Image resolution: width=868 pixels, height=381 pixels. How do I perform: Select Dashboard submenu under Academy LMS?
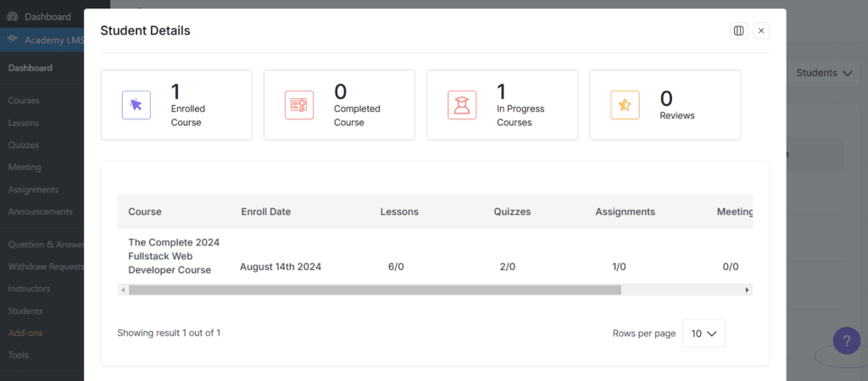pos(31,68)
